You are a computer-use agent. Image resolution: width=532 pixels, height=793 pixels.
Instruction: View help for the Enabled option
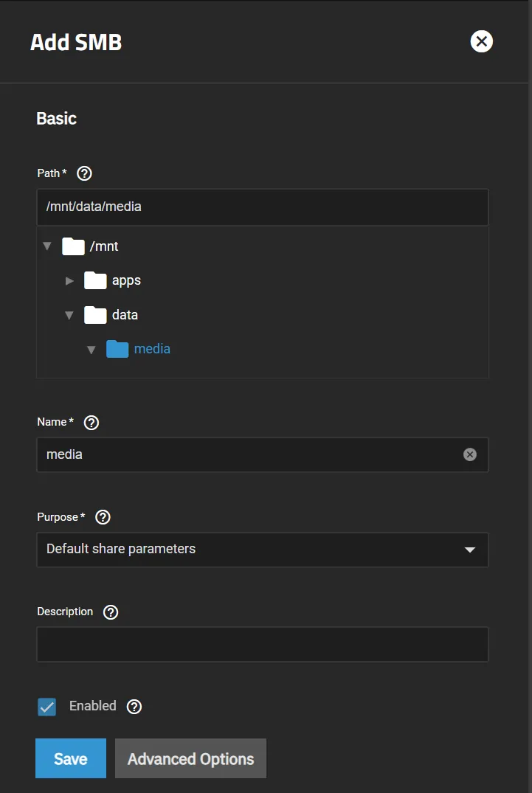[134, 706]
